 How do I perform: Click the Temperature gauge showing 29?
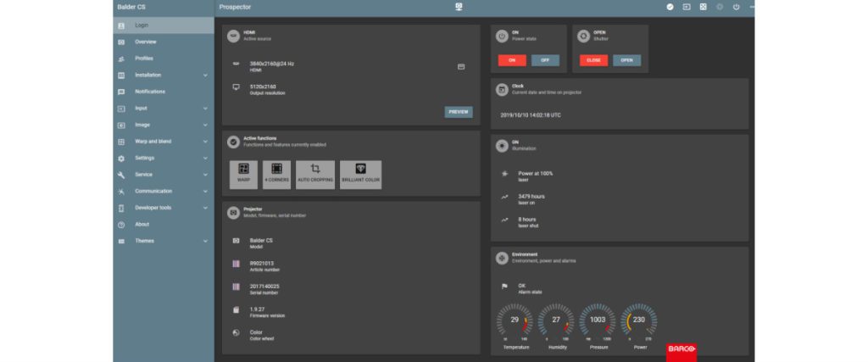point(515,321)
